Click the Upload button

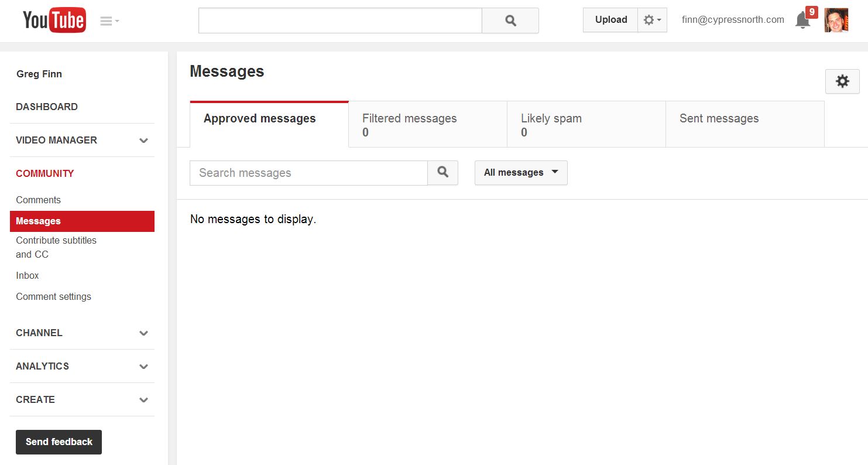(x=610, y=20)
